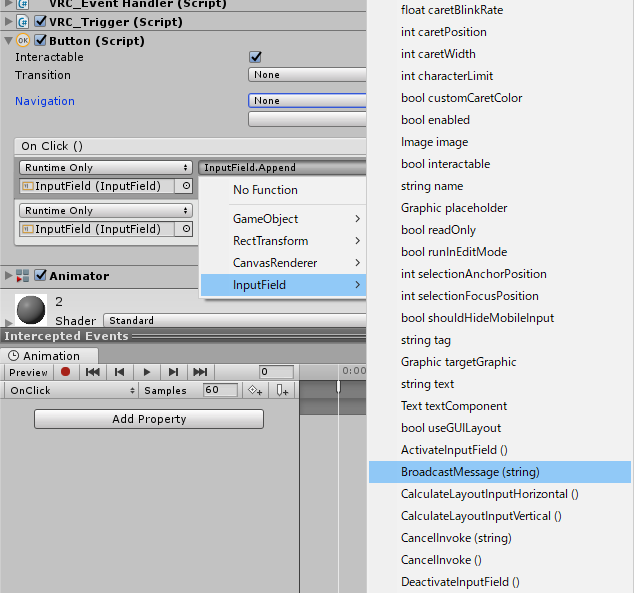634x593 pixels.
Task: Play the animation clip
Action: coord(147,372)
